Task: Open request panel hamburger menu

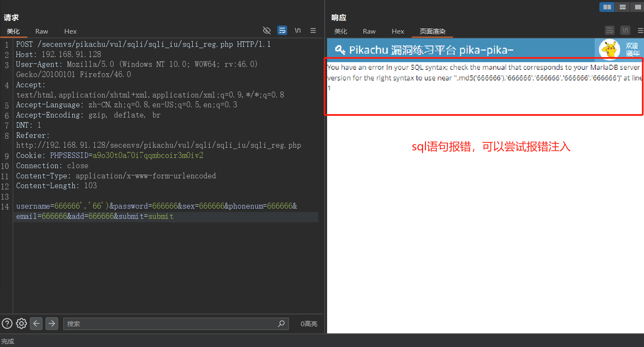Action: coord(313,31)
